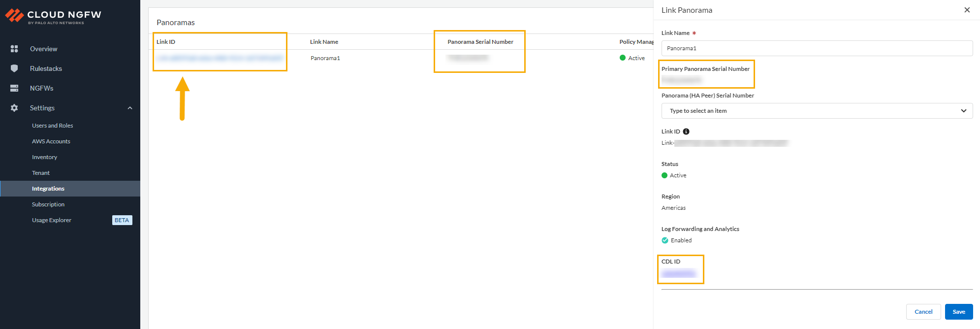The width and height of the screenshot is (980, 329).
Task: Click the Log Forwarding and Analytics label
Action: [700, 229]
